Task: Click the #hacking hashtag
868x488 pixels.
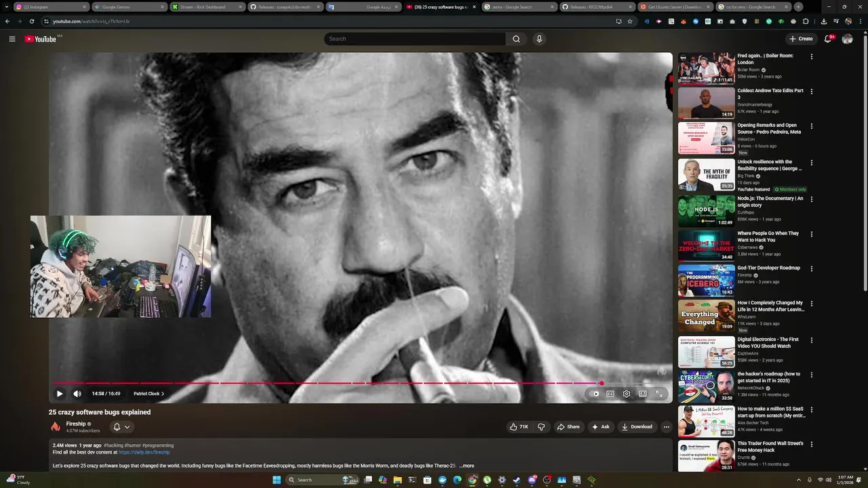Action: click(113, 445)
